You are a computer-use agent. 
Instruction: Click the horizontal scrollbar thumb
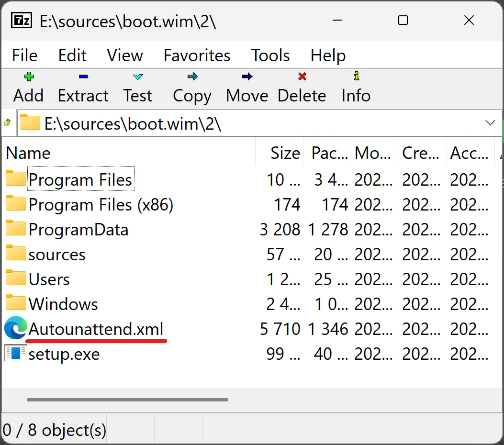pos(128,400)
